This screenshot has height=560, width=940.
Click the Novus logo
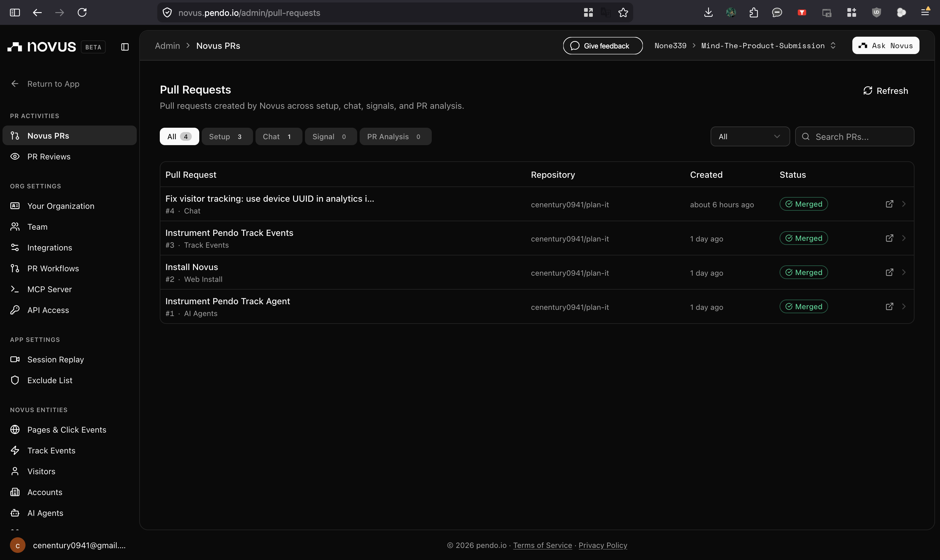[x=42, y=46]
